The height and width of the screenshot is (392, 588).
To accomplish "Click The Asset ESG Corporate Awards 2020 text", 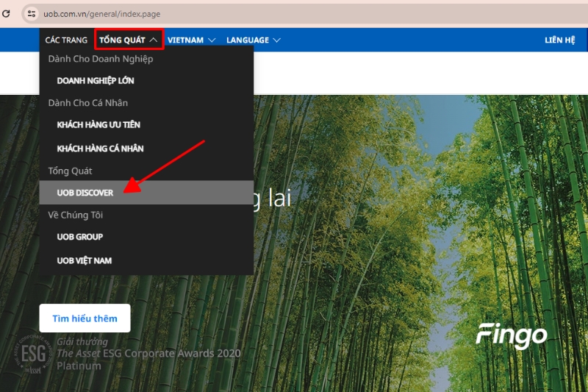I will click(148, 353).
